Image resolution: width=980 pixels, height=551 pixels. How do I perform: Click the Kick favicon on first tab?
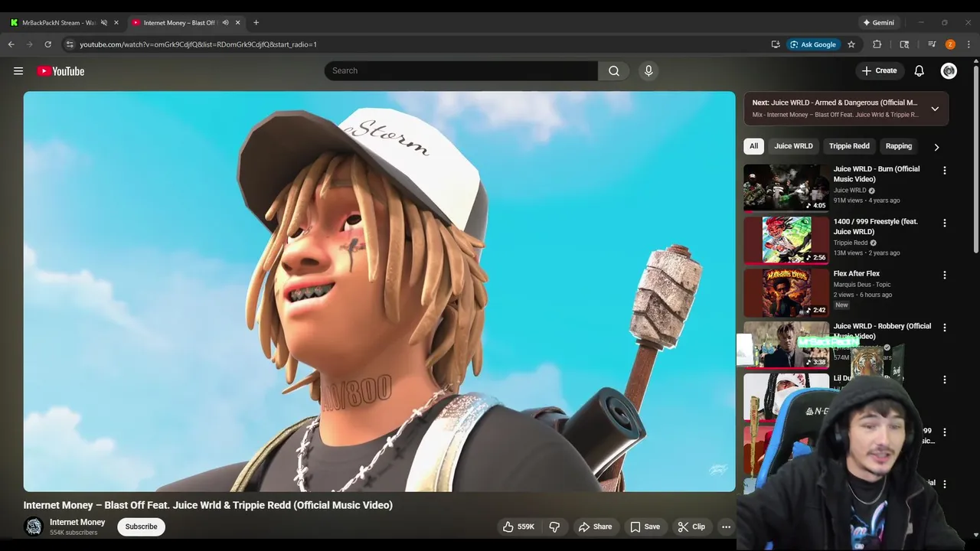[x=14, y=23]
